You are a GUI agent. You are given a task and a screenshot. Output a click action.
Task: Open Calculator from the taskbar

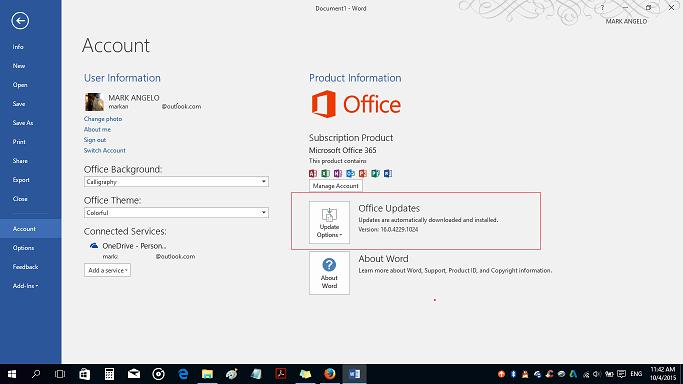pos(109,374)
